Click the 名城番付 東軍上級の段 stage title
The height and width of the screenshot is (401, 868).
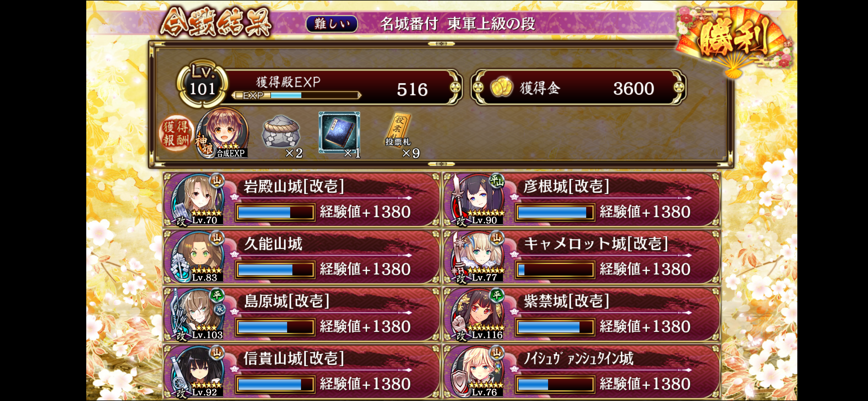click(x=458, y=24)
